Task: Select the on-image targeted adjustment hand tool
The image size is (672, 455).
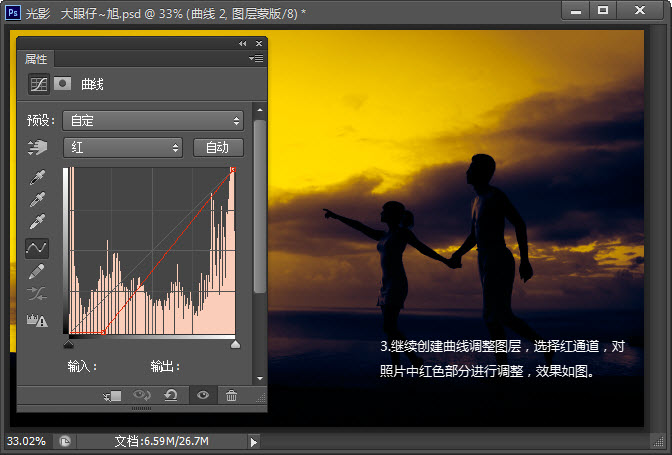Action: pyautogui.click(x=38, y=147)
